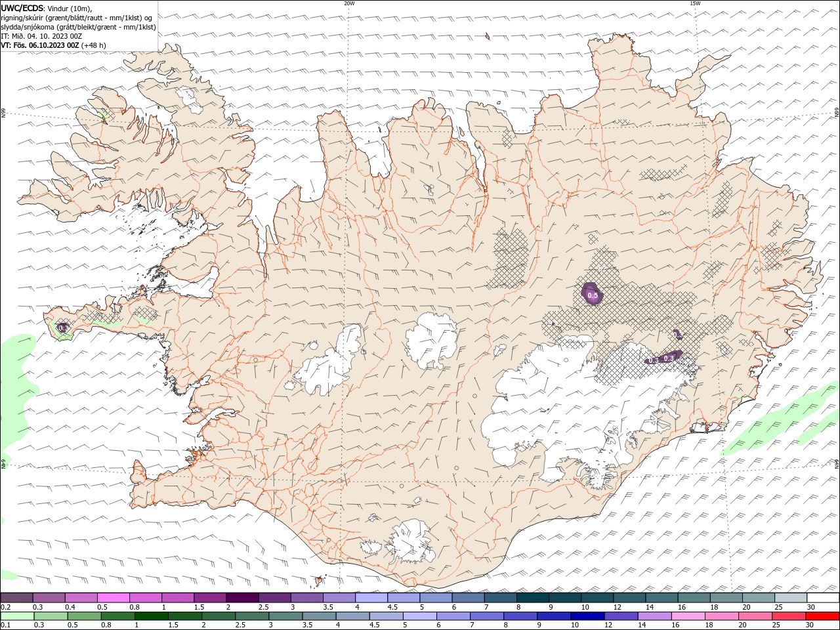Screen dimensions: 840x630
Task: Select the white snow legend swatch labeled 30
Action: point(824,598)
